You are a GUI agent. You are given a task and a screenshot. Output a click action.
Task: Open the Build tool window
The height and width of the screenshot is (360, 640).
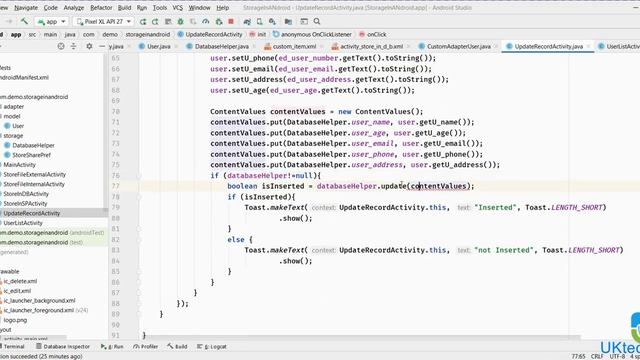(x=177, y=347)
